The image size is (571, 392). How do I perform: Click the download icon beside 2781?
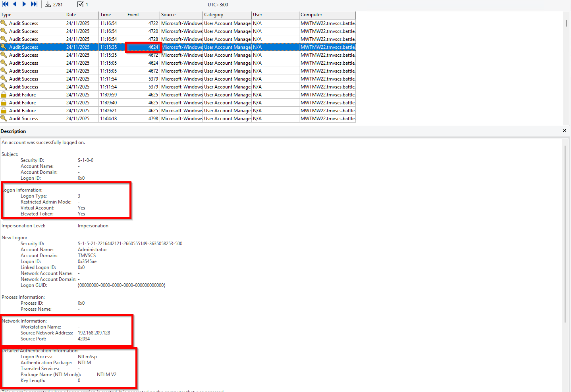coord(48,4)
